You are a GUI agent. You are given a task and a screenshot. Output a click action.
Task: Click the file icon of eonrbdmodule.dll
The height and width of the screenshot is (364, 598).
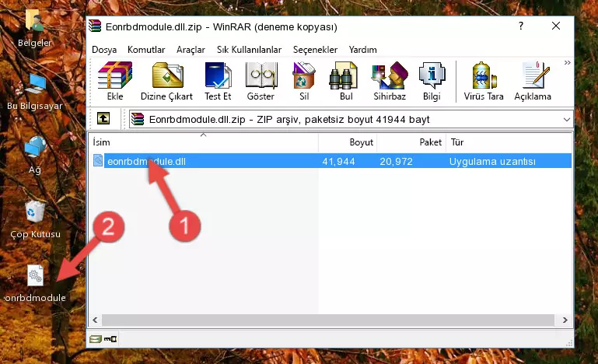(x=98, y=161)
